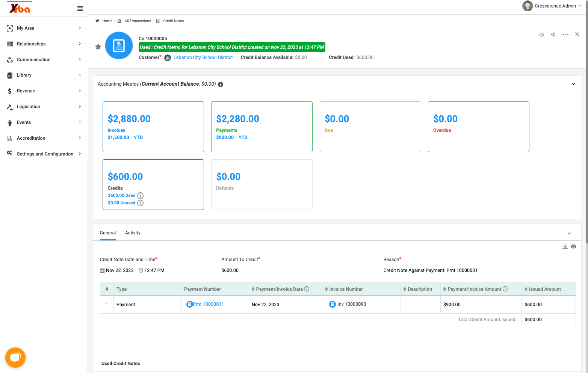The width and height of the screenshot is (588, 373).
Task: Click the Xrba logo
Action: pyautogui.click(x=20, y=9)
